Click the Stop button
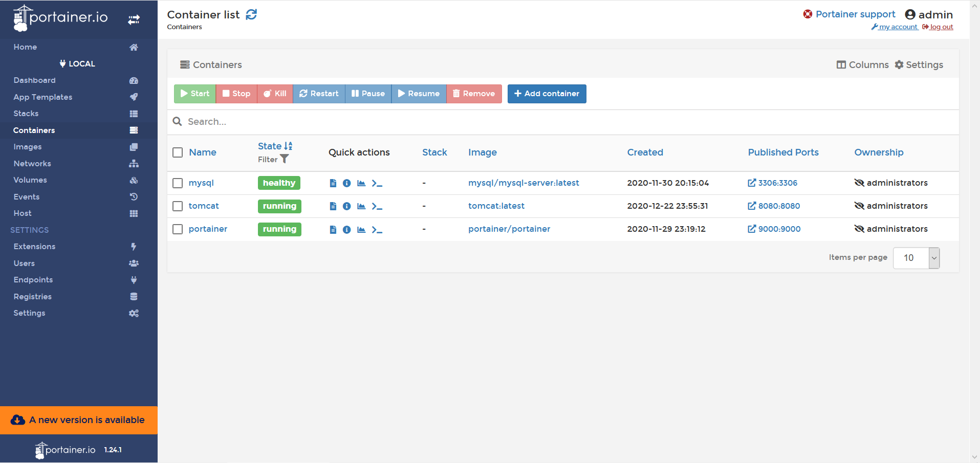Image resolution: width=980 pixels, height=463 pixels. pos(236,94)
